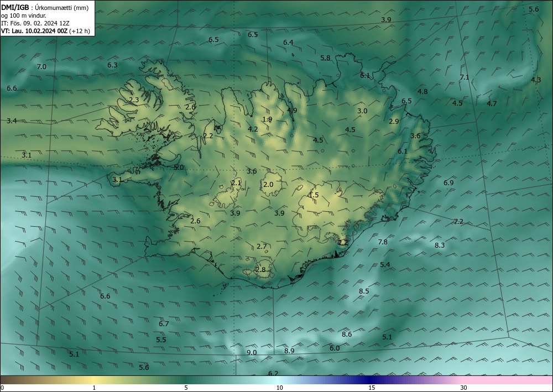Select the 'IT: Fös. 09. 02. 2024 12Z' line
This screenshot has width=553, height=392.
click(35, 23)
